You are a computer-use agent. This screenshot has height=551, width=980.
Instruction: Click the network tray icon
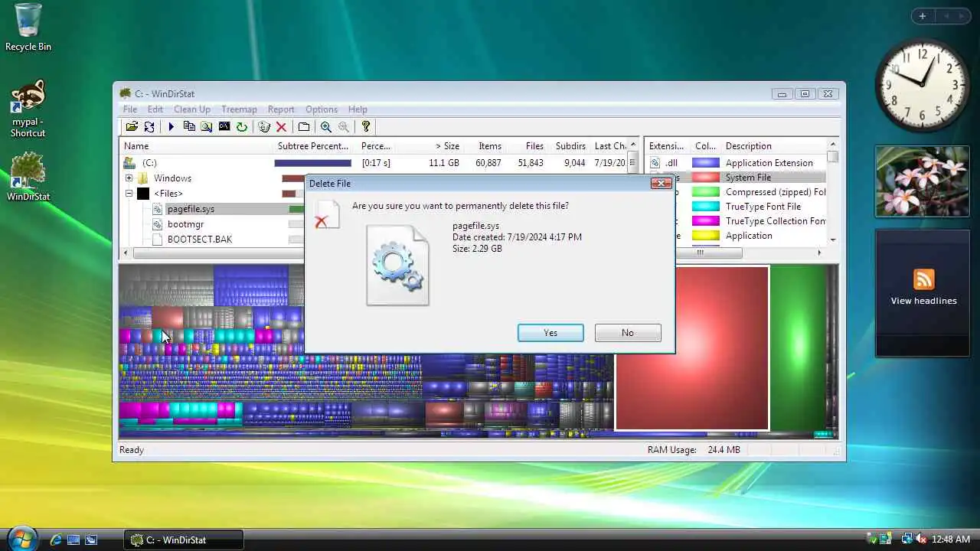click(906, 540)
